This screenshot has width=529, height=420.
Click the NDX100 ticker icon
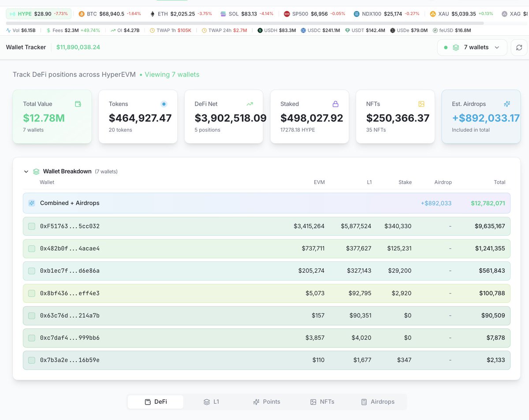357,14
